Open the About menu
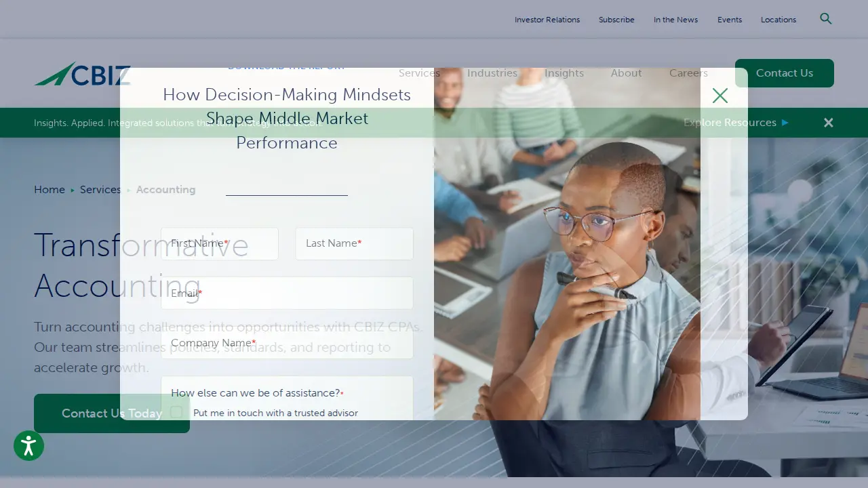This screenshot has height=488, width=868. (626, 73)
